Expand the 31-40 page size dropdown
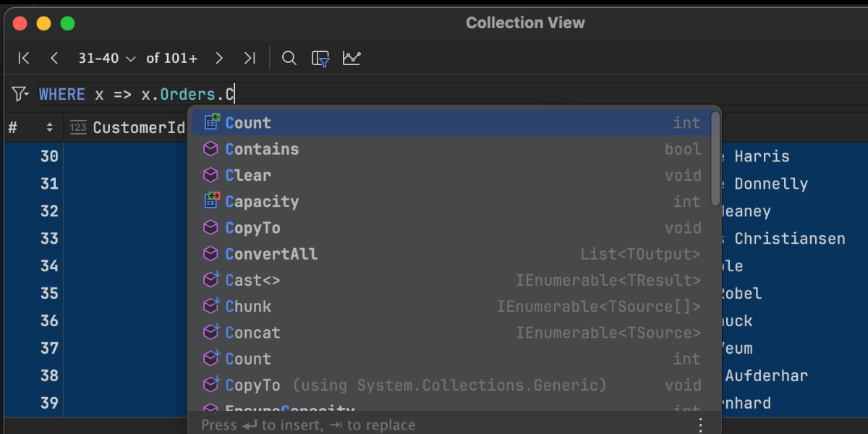This screenshot has width=868, height=434. 106,59
